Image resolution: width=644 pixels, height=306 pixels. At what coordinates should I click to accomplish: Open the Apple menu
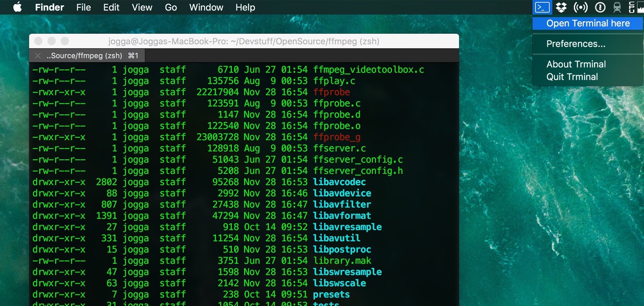coord(18,7)
